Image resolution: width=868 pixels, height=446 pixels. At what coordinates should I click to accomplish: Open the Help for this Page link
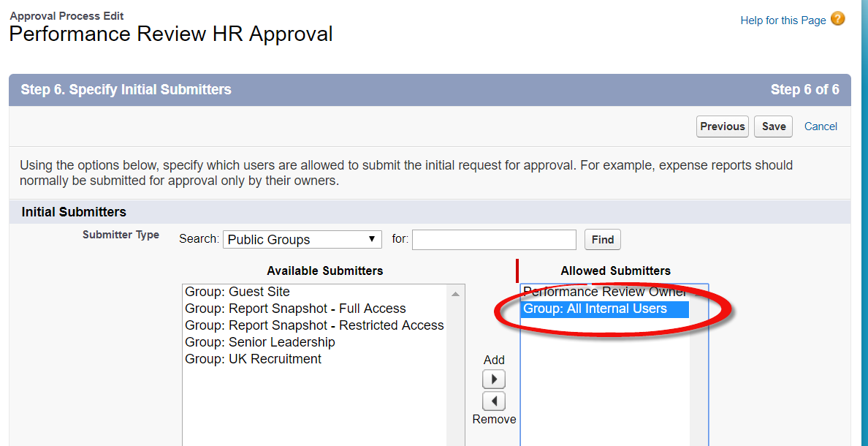pos(783,20)
